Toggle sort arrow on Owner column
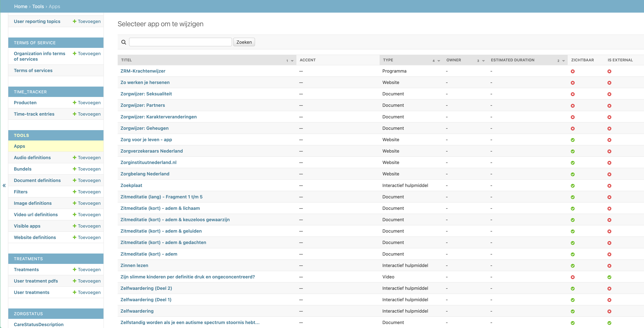 pyautogui.click(x=483, y=61)
